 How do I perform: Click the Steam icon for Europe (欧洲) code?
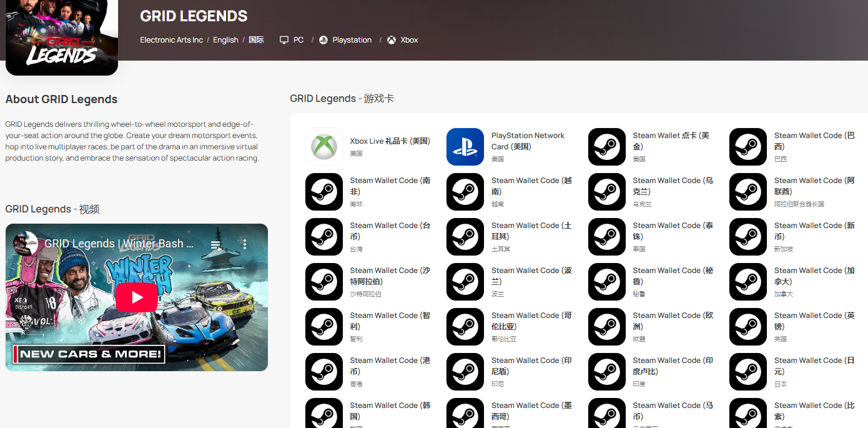click(x=607, y=327)
